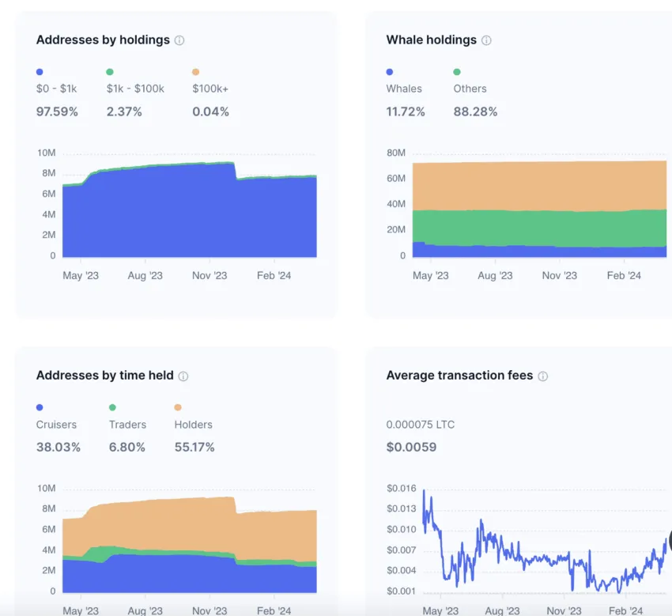Click the orange area in Whale holdings chart
672x616 pixels.
point(539,186)
